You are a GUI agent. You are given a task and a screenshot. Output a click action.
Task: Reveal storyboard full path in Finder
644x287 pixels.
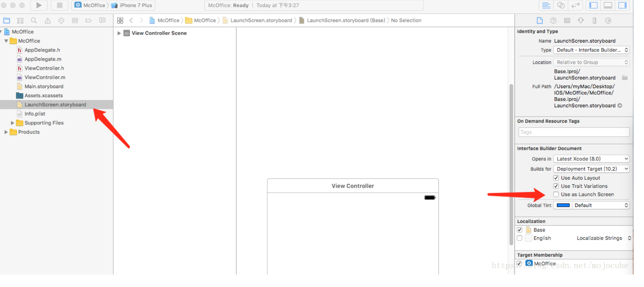pyautogui.click(x=620, y=106)
